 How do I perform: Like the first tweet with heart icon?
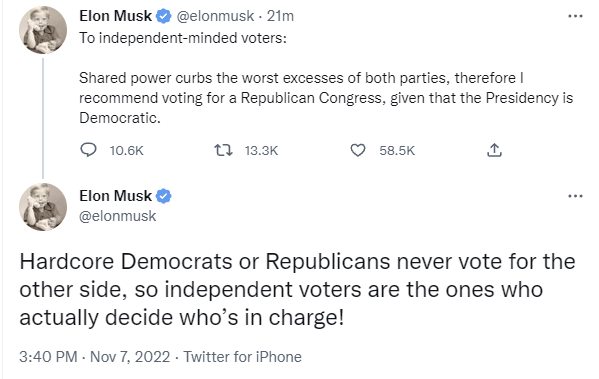click(358, 150)
